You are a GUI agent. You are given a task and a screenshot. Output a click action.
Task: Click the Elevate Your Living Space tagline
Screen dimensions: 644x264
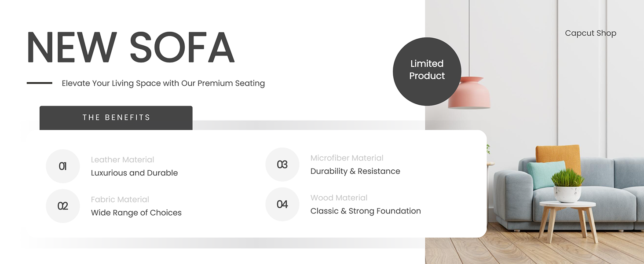(163, 83)
